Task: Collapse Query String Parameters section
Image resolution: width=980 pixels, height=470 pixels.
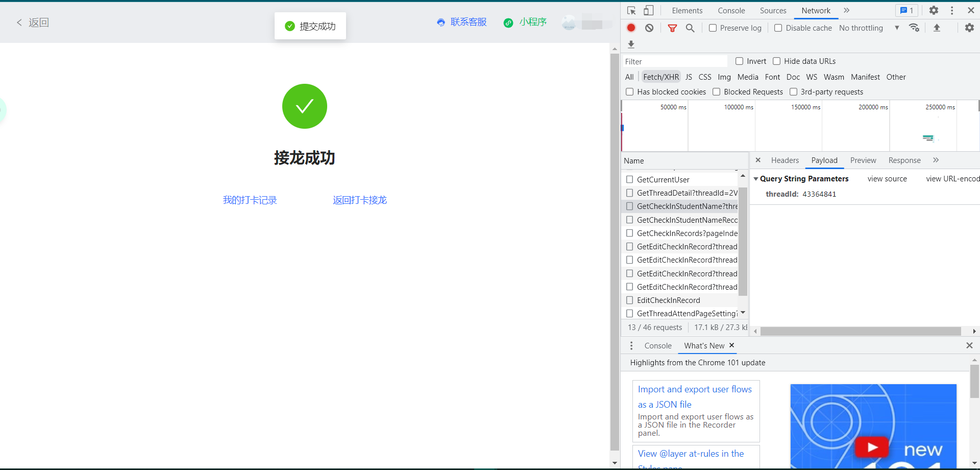Action: tap(756, 178)
